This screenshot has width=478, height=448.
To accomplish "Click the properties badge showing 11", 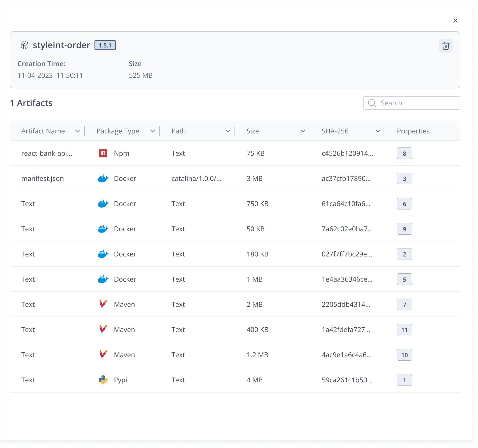I will pos(404,330).
